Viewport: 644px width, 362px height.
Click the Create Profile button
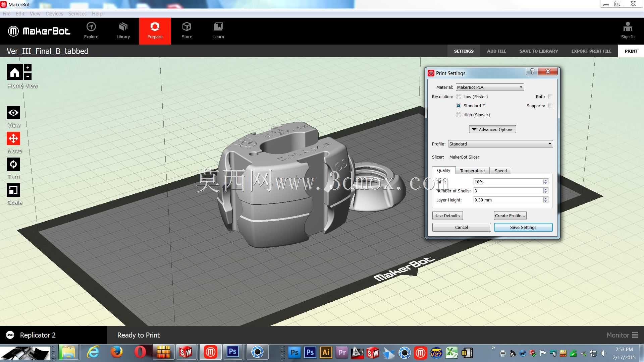(510, 216)
